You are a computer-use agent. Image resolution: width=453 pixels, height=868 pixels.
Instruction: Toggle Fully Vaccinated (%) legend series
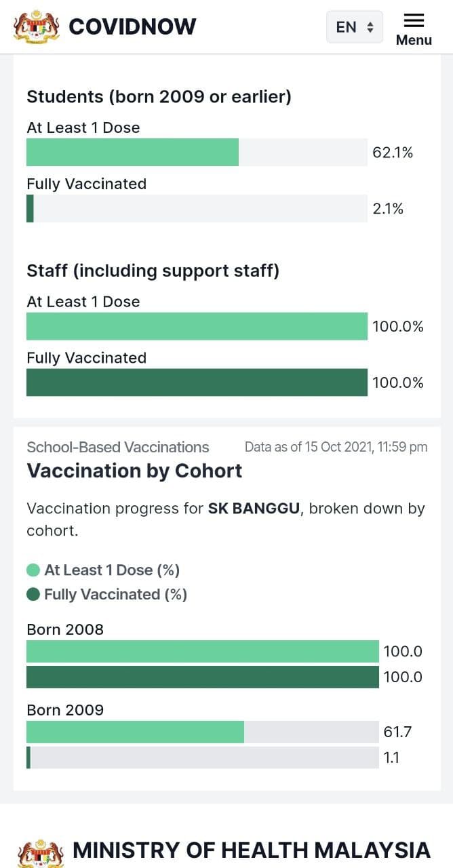click(x=115, y=595)
